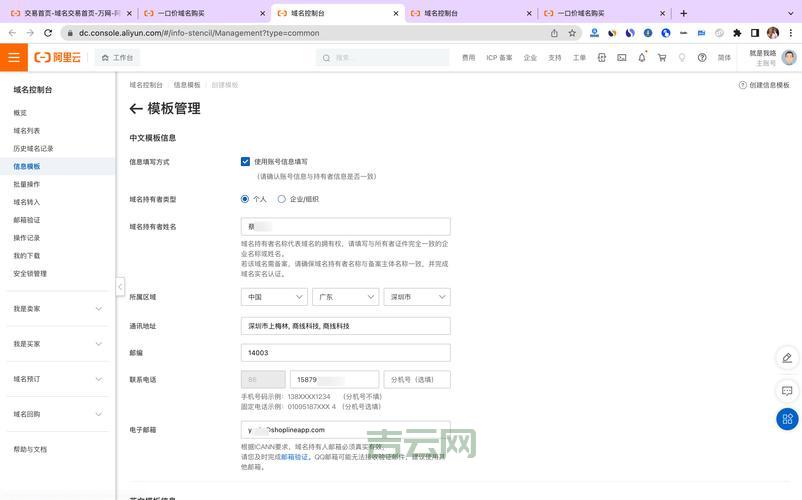Open the 深圳市 city dropdown
802x500 pixels.
tap(417, 297)
